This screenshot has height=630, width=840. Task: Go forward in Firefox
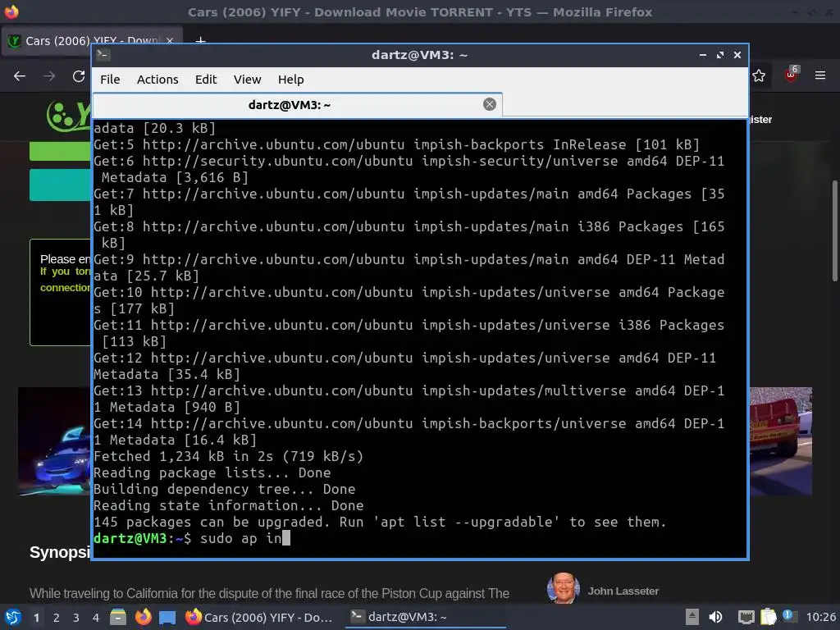click(49, 76)
